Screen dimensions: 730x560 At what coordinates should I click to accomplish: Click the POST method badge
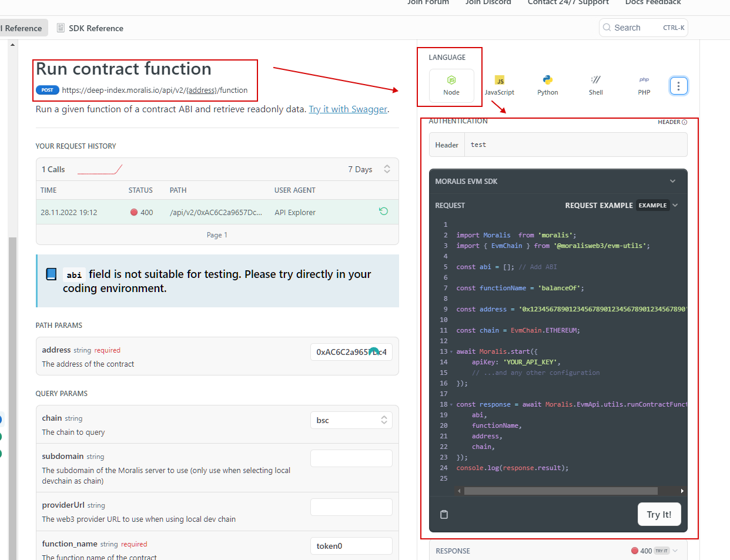pos(48,90)
